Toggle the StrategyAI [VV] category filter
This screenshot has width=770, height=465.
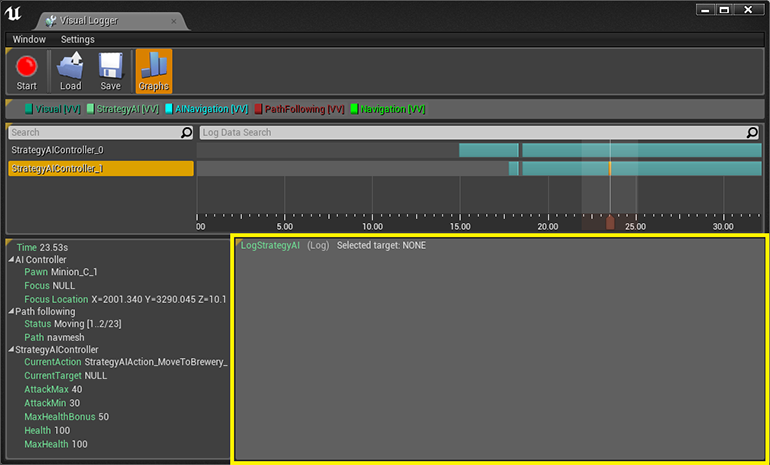tap(123, 109)
